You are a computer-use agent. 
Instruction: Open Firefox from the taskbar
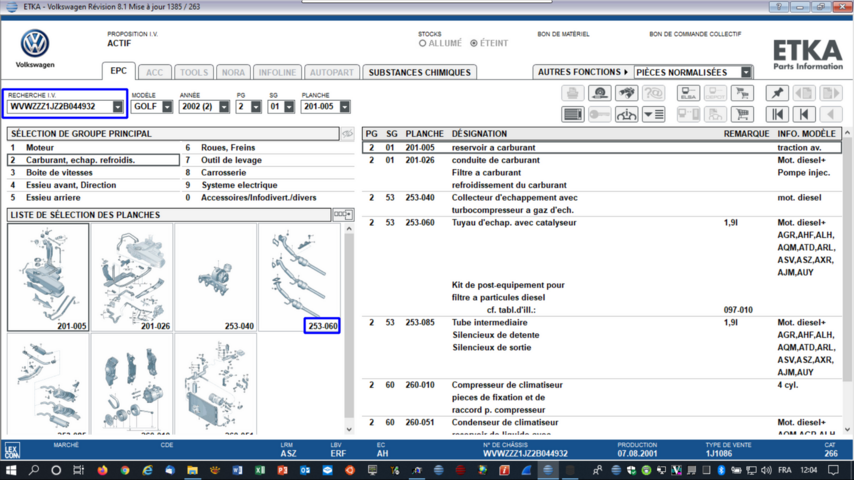[x=102, y=470]
